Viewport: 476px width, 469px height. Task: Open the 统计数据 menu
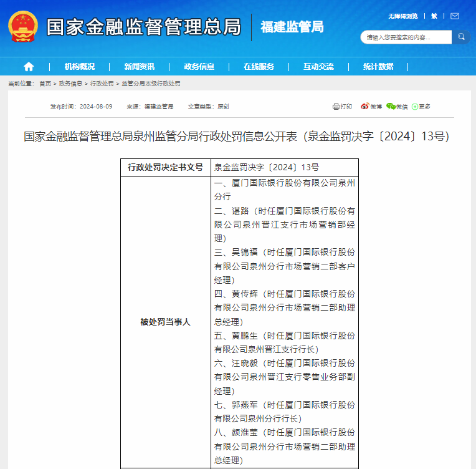point(378,67)
